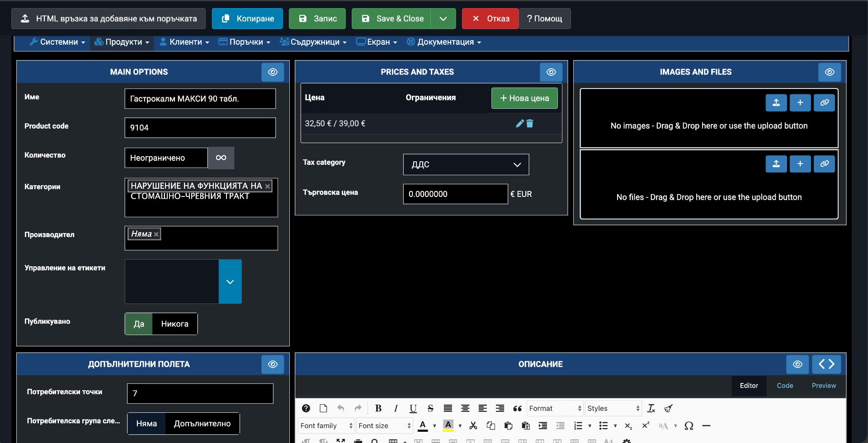
Task: Click the pencil icon to edit price
Action: pos(519,123)
